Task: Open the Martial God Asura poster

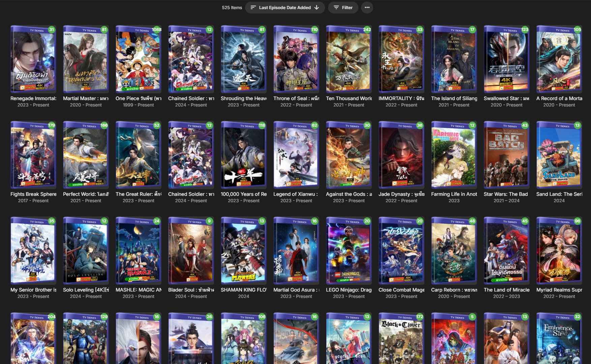Action: coord(296,251)
